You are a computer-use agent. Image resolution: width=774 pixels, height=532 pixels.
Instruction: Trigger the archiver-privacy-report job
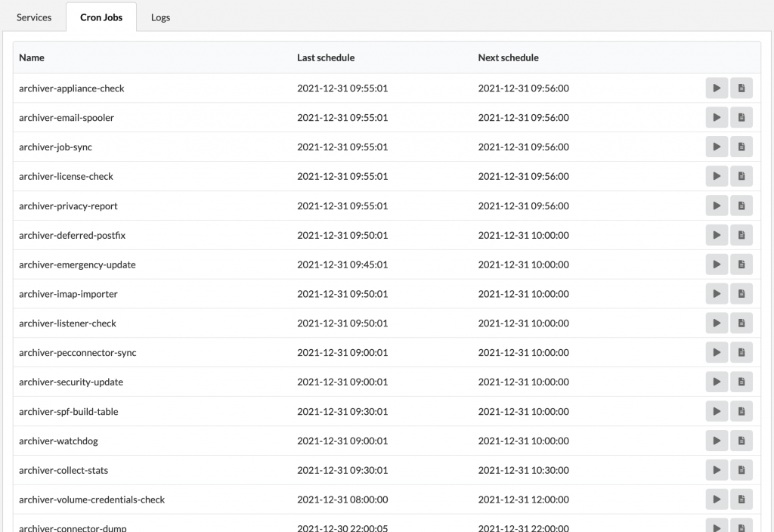(717, 206)
